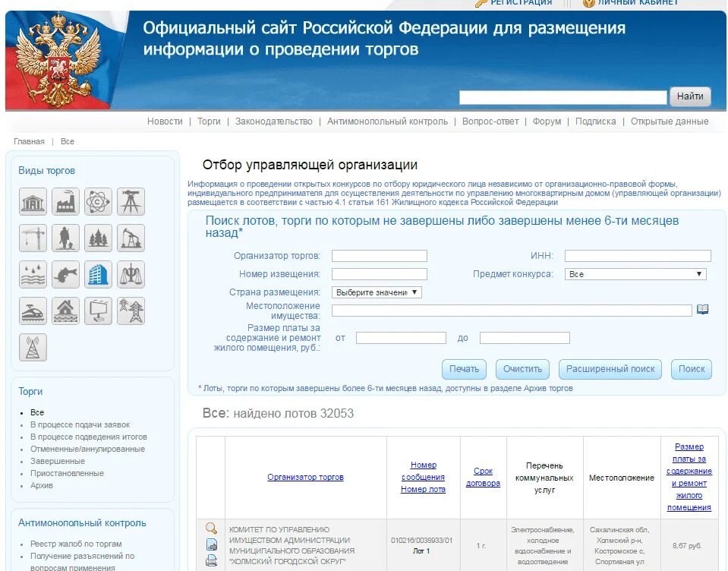Select the forest plots trade icon
Image resolution: width=728 pixels, height=571 pixels.
pyautogui.click(x=97, y=238)
